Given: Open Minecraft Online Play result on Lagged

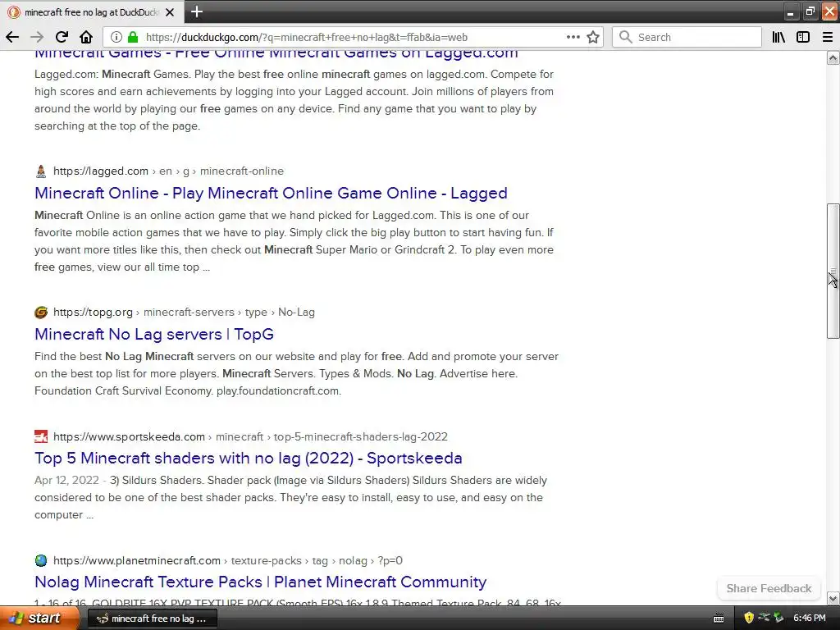Looking at the screenshot, I should 271,193.
